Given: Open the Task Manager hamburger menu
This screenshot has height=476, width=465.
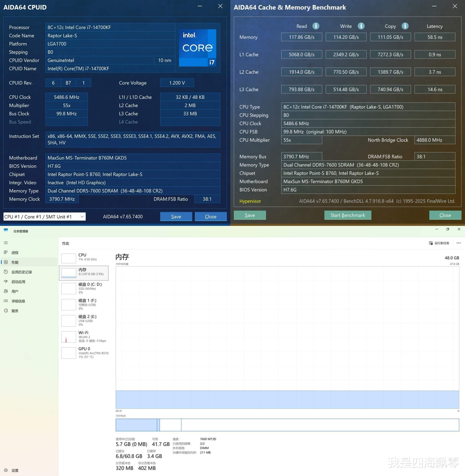Looking at the screenshot, I should pyautogui.click(x=6, y=243).
